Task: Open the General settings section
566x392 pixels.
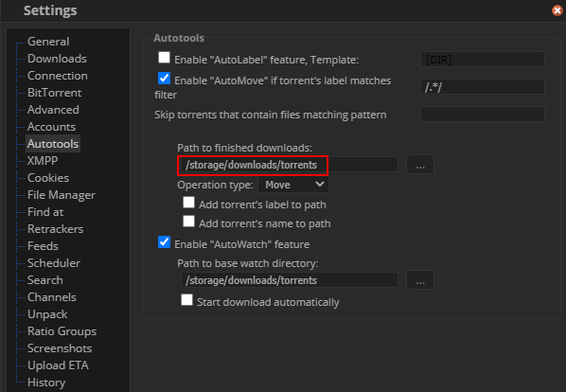Action: 48,42
